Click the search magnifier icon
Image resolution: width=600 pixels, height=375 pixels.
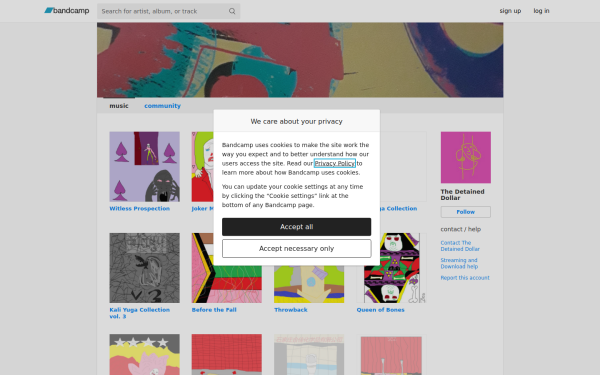click(232, 11)
